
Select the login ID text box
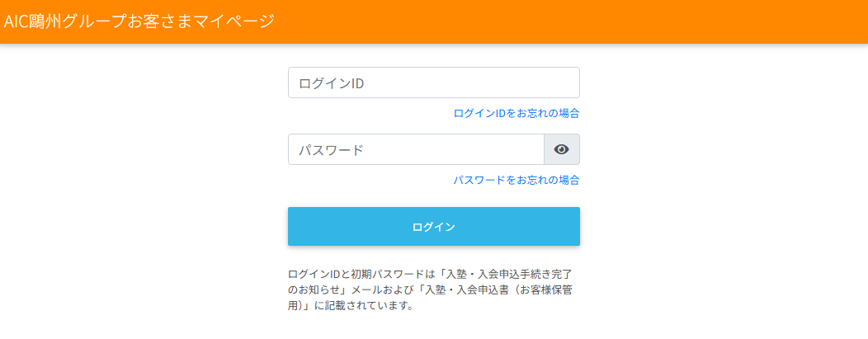(433, 82)
